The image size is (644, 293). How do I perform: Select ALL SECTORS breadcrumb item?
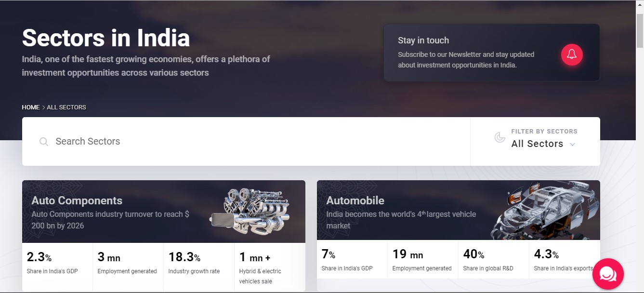[66, 107]
